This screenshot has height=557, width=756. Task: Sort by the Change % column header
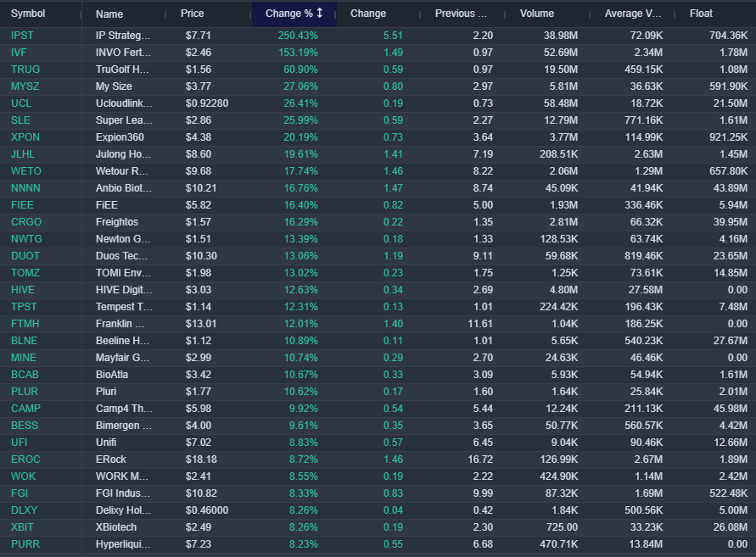294,14
